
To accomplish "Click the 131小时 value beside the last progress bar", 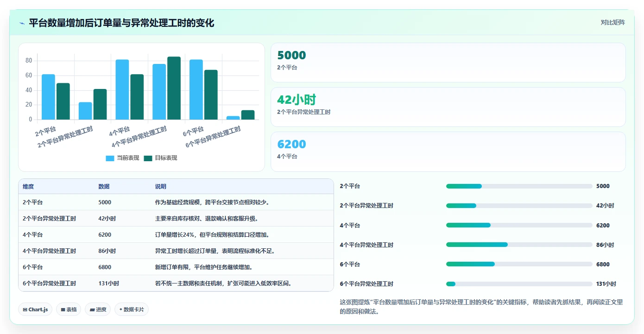I will pyautogui.click(x=606, y=284).
